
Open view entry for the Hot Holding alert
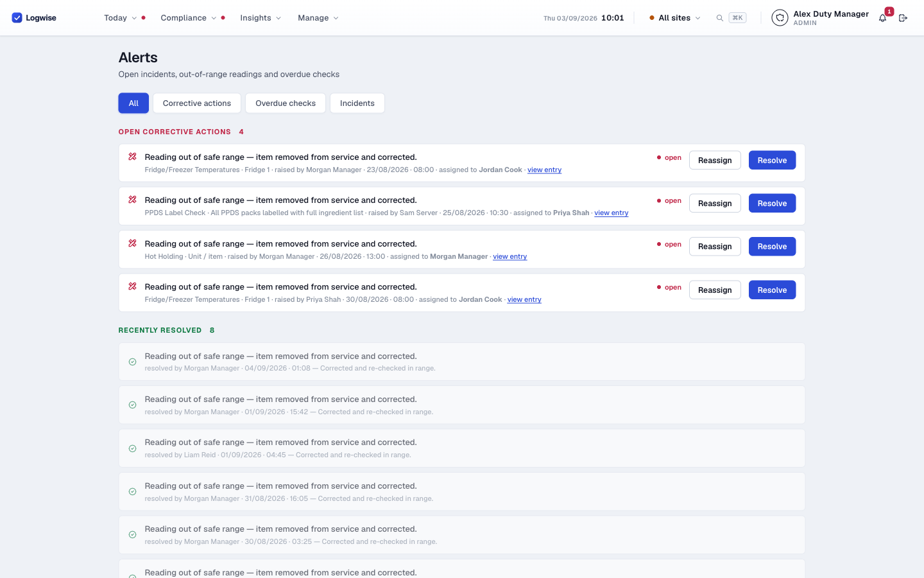510,256
